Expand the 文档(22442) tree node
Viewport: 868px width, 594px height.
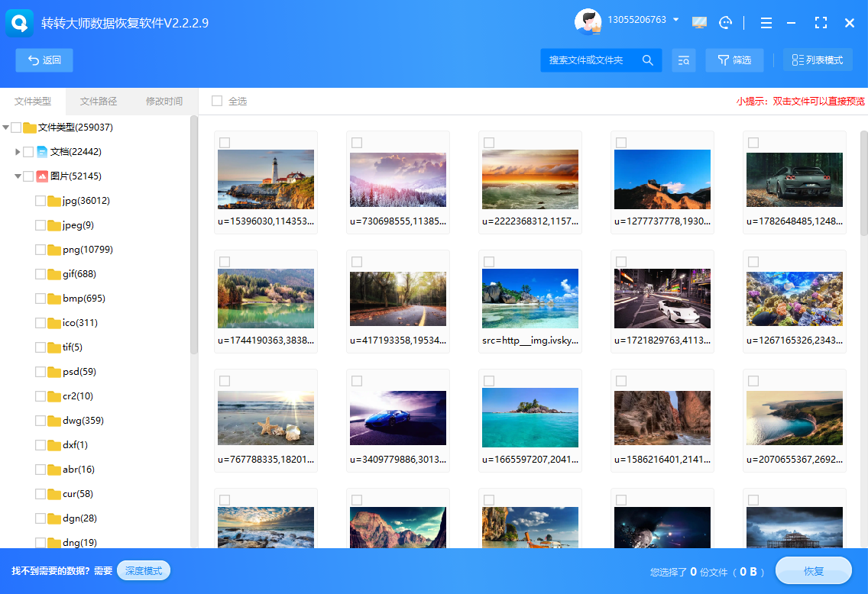click(x=18, y=151)
